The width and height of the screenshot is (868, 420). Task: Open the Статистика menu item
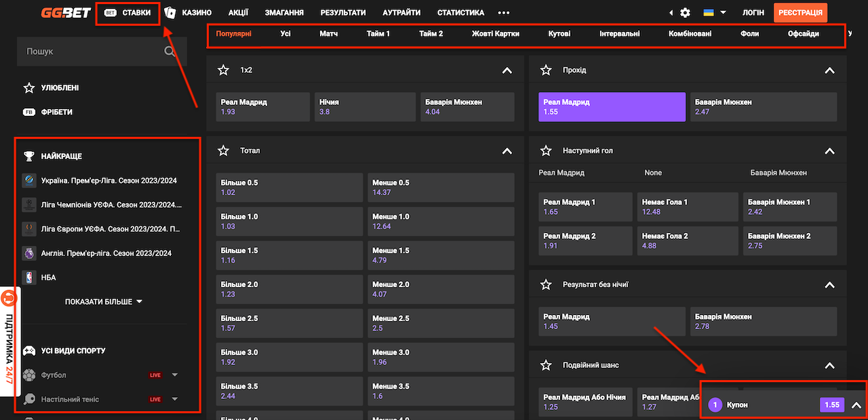pos(460,13)
